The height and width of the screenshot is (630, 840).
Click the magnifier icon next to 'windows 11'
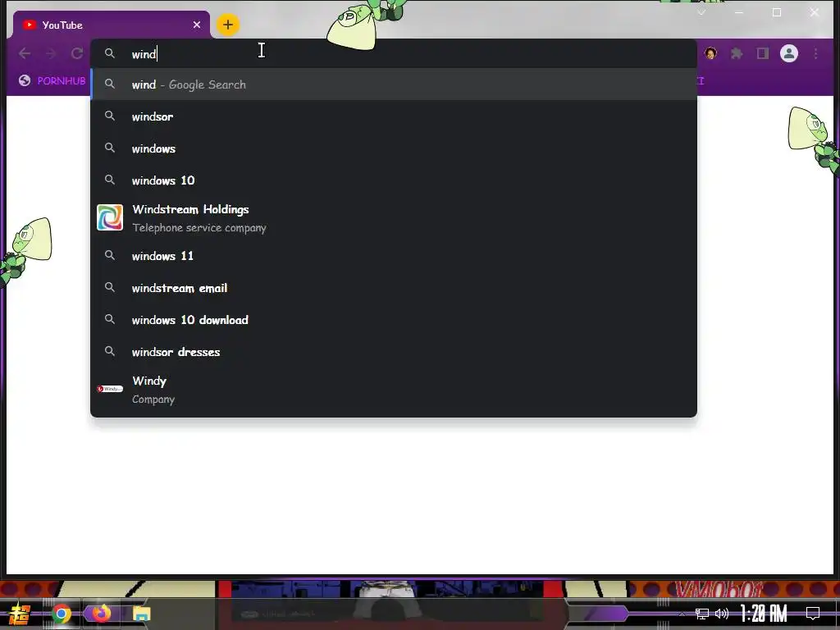pyautogui.click(x=110, y=255)
